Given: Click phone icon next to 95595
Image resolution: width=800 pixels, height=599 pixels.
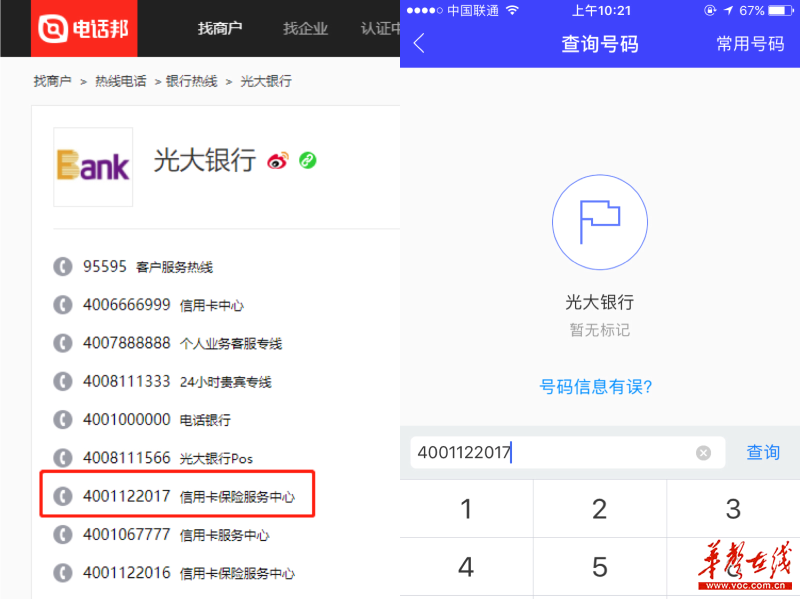Looking at the screenshot, I should [x=63, y=267].
